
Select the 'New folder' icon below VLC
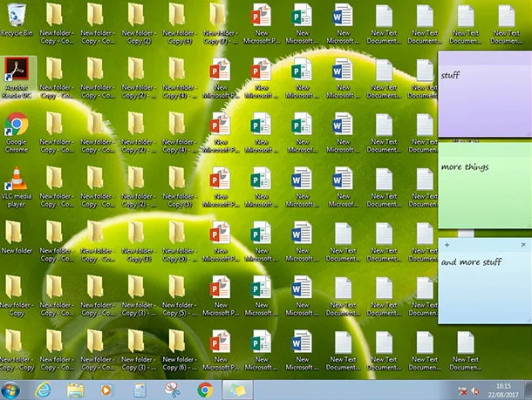[17, 235]
